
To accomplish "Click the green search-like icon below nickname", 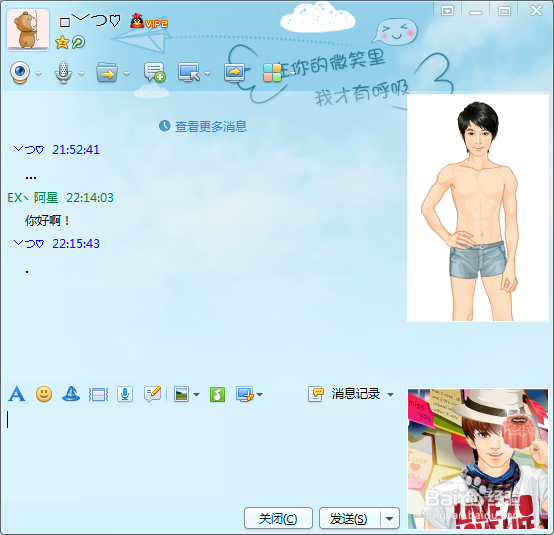I will coord(78,42).
